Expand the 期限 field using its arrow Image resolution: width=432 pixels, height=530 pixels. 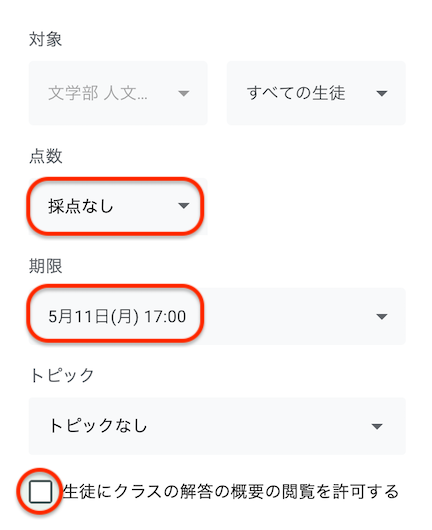[382, 317]
